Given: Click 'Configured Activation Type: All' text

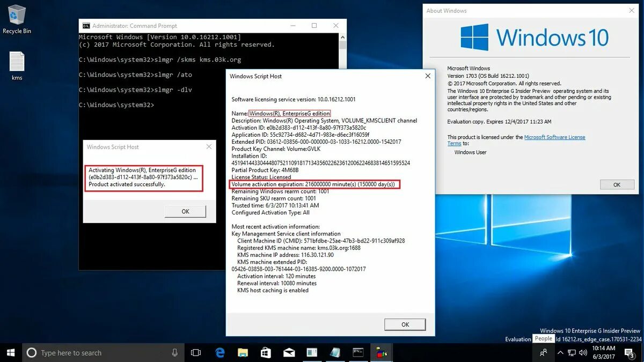Looking at the screenshot, I should 270,212.
